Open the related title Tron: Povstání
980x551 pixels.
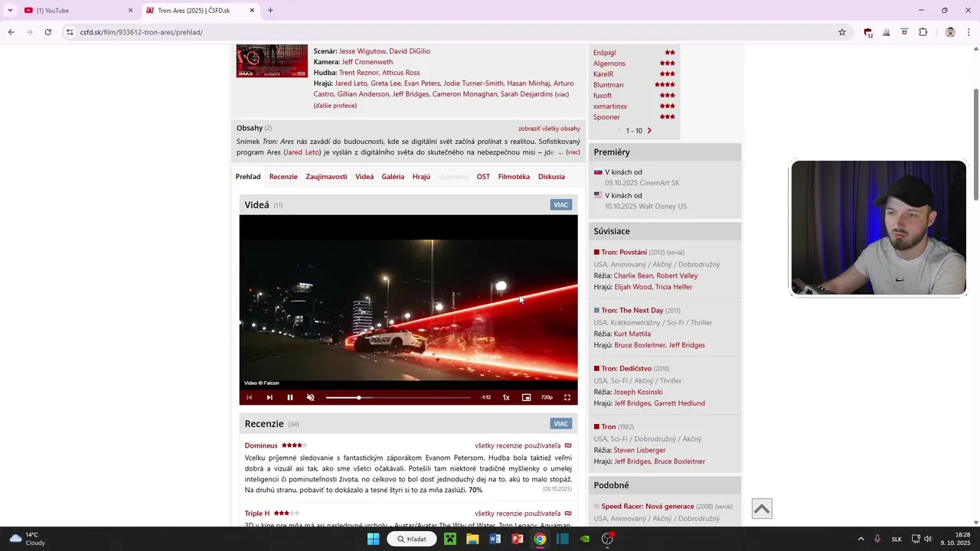624,253
